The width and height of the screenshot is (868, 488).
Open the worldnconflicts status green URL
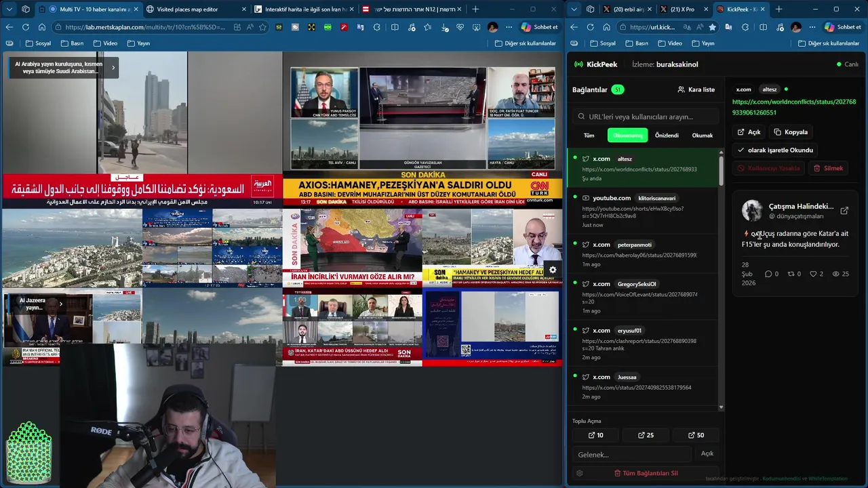(794, 107)
